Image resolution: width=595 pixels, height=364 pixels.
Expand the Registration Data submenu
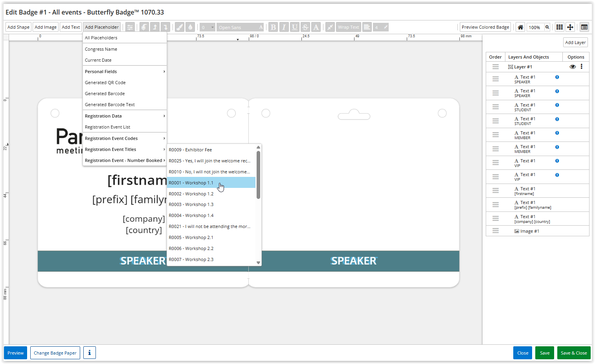pos(124,116)
